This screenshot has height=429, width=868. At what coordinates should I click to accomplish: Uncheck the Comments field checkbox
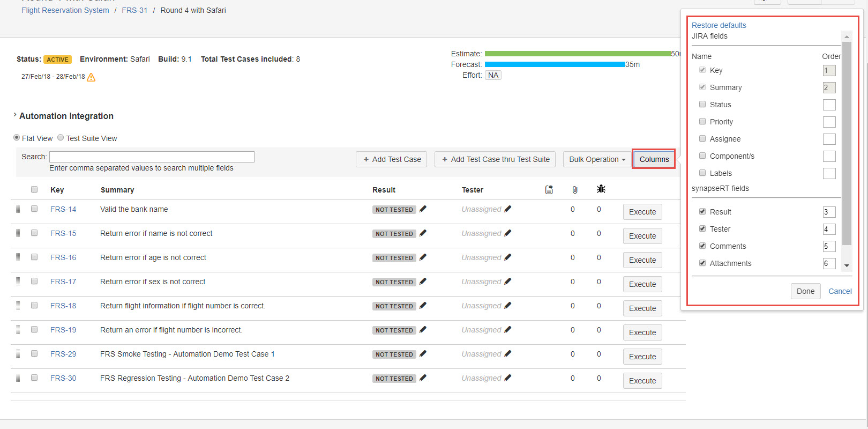(702, 246)
